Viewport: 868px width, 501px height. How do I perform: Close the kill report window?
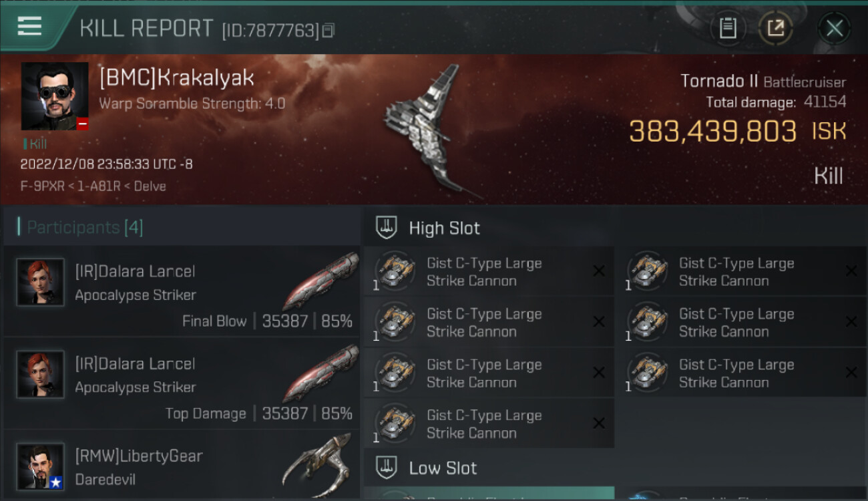click(x=834, y=28)
